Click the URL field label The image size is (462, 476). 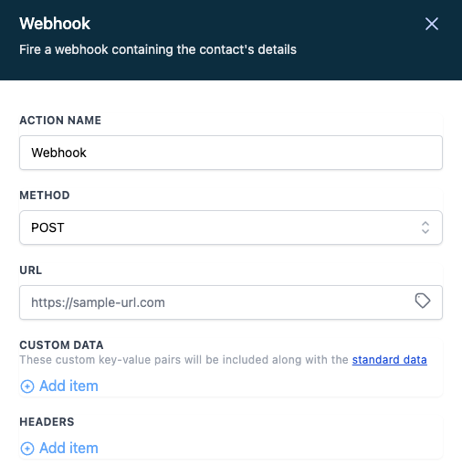coord(31,270)
